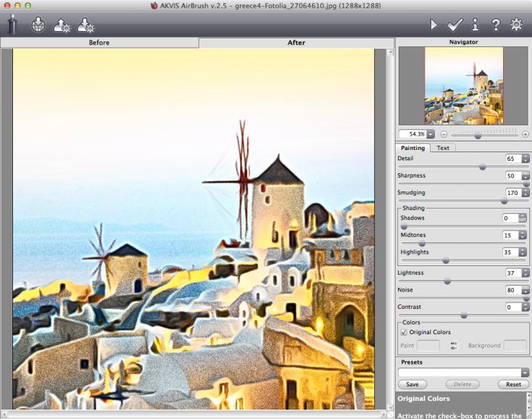Open preferences with the gear icon
Screen dimensions: 532x419
(x=516, y=25)
